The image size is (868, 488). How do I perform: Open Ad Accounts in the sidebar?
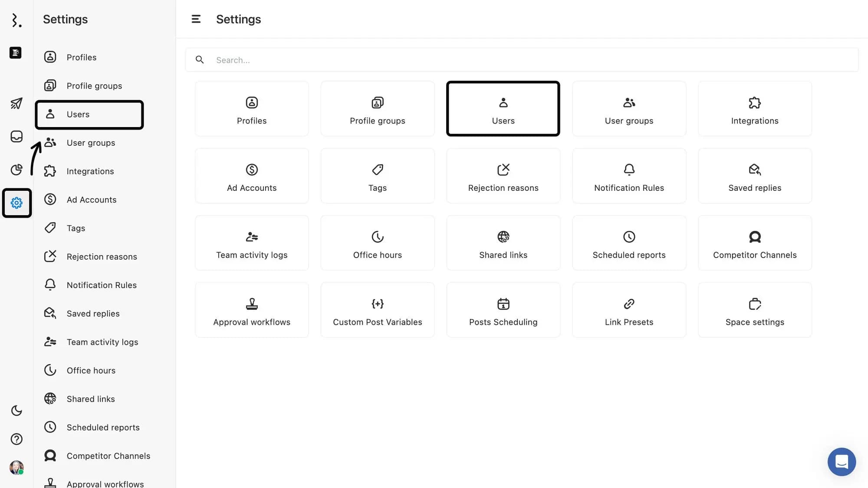coord(105,200)
